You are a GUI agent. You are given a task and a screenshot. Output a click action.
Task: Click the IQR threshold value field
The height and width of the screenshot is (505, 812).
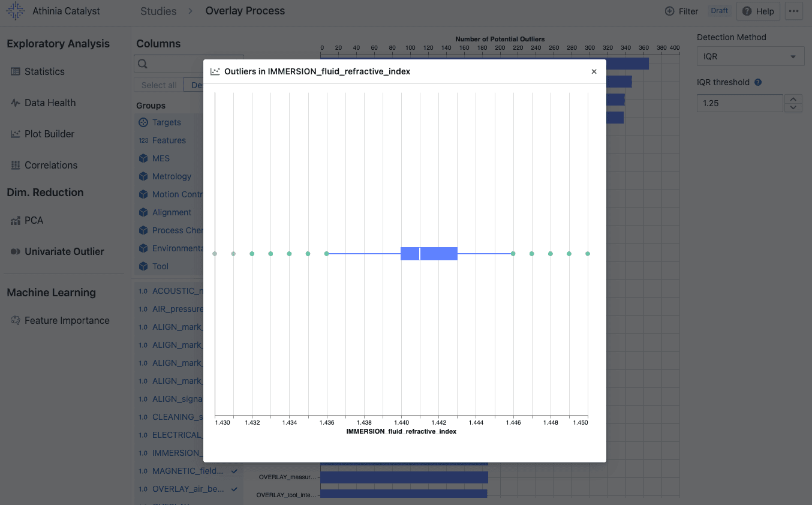[x=740, y=103]
